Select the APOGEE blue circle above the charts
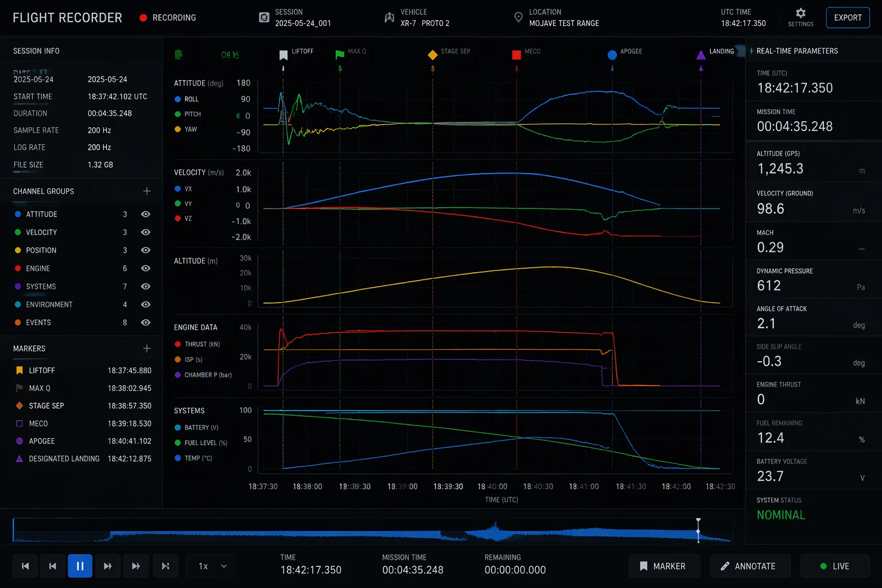The width and height of the screenshot is (882, 588). pyautogui.click(x=612, y=55)
